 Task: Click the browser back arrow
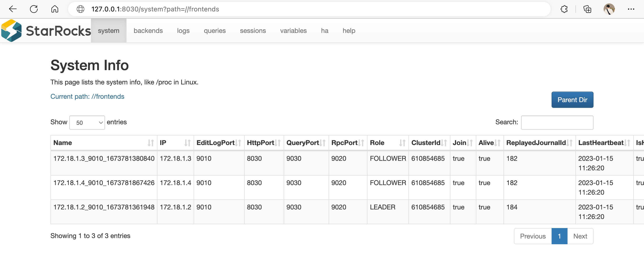[12, 9]
